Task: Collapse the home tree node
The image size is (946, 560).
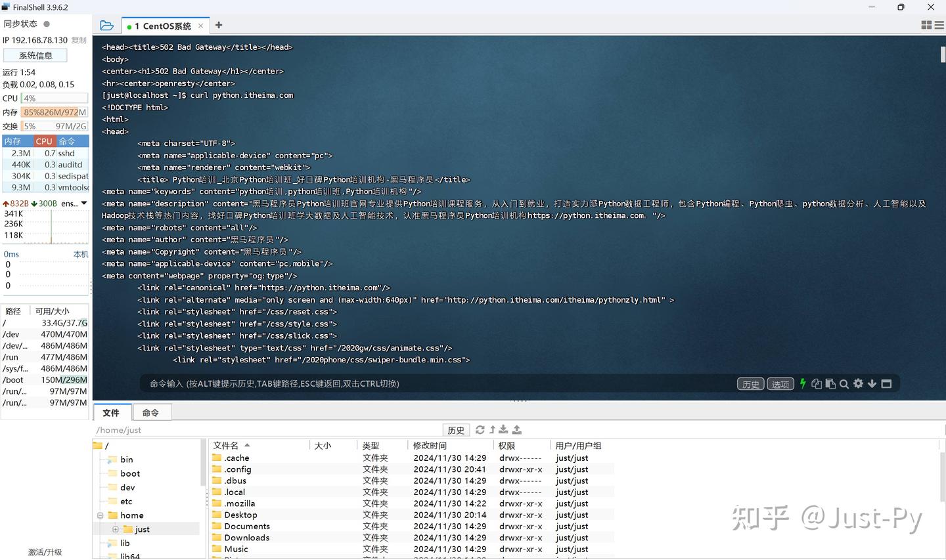Action: point(101,515)
